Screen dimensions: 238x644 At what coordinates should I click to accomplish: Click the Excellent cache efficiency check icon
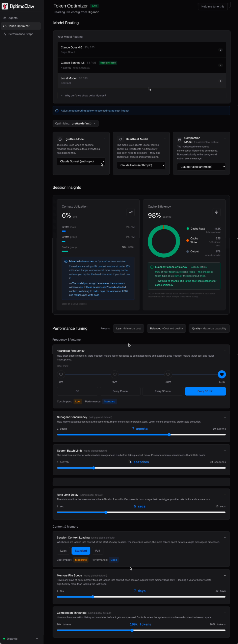pos(152,267)
